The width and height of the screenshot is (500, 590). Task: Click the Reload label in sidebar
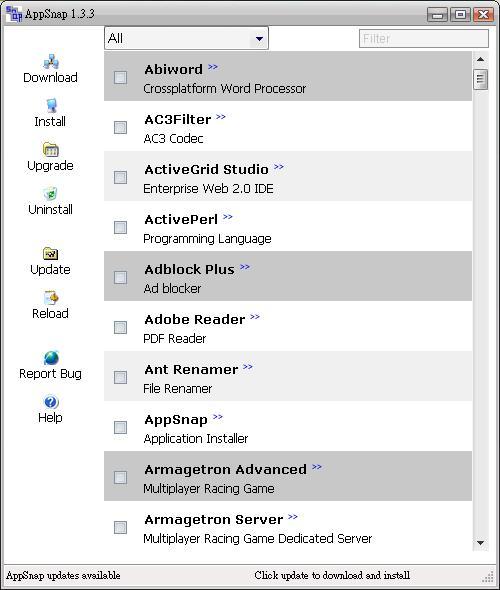pyautogui.click(x=50, y=313)
